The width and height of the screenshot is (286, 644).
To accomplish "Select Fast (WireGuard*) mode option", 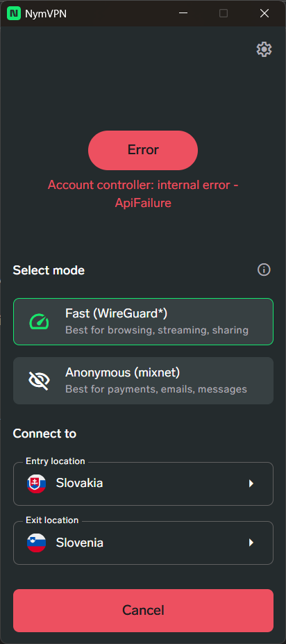I will (143, 322).
